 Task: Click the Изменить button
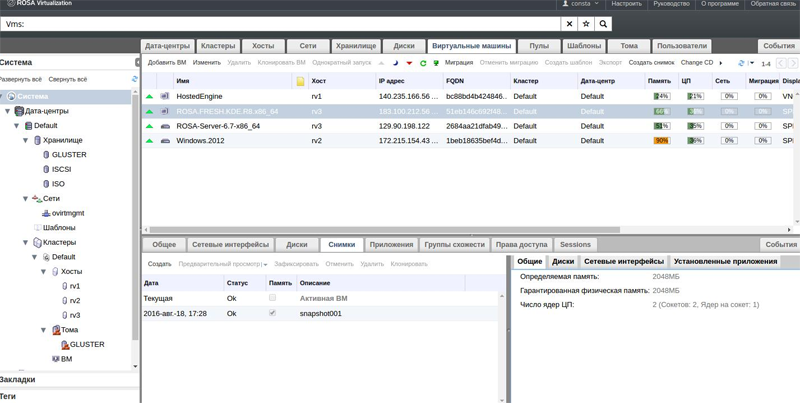[207, 63]
